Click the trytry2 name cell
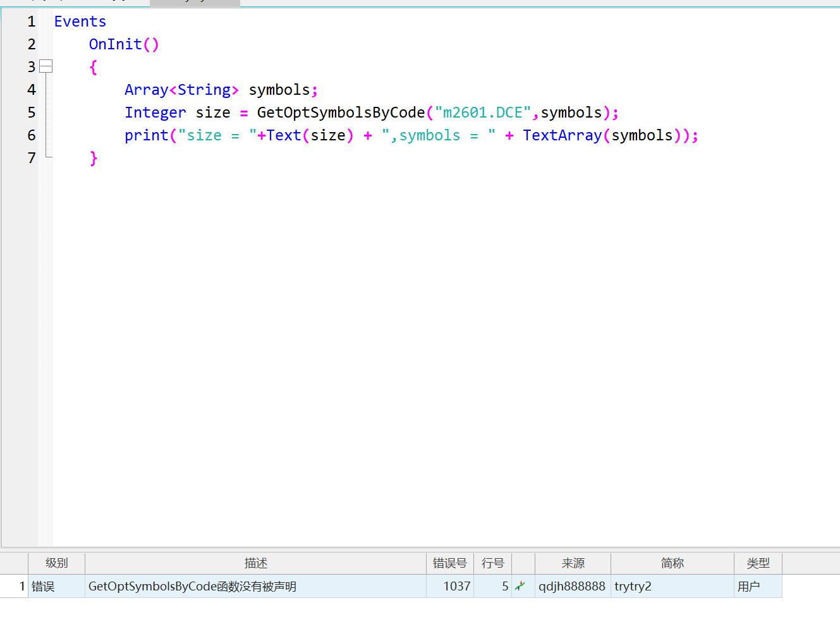This screenshot has height=641, width=840. coord(633,586)
